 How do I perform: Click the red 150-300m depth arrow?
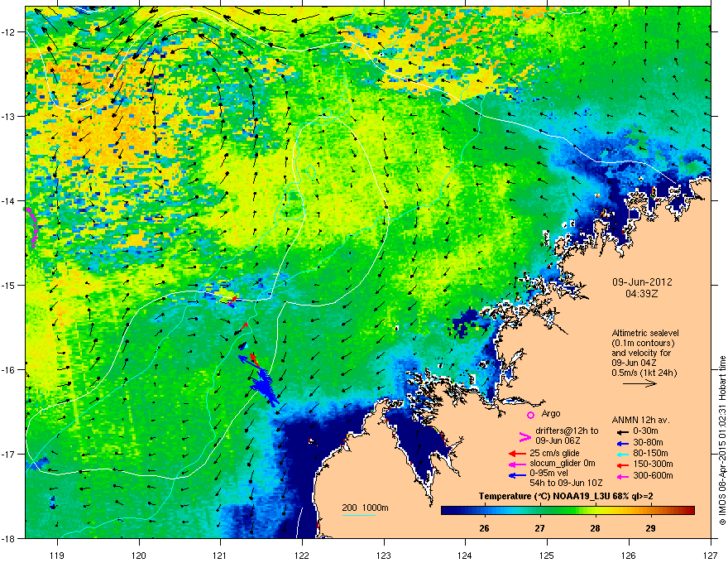click(622, 464)
